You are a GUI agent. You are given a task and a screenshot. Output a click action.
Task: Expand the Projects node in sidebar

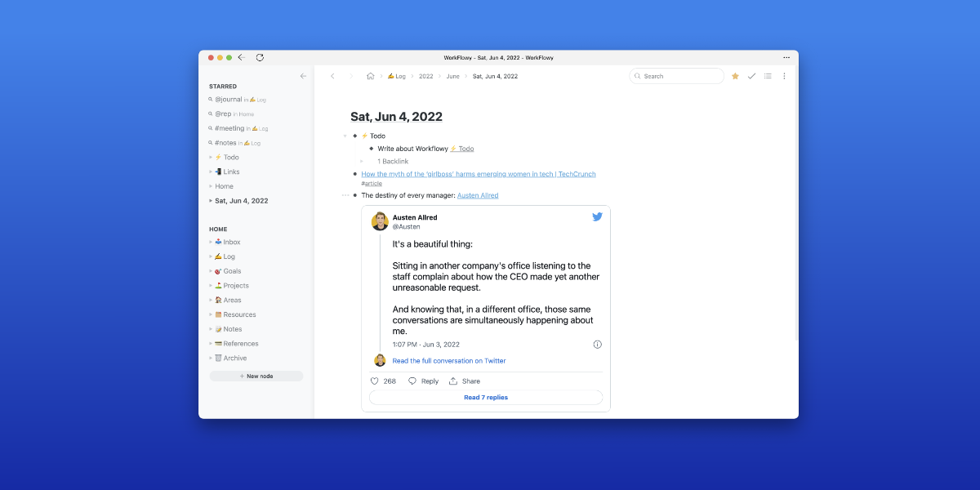tap(211, 286)
